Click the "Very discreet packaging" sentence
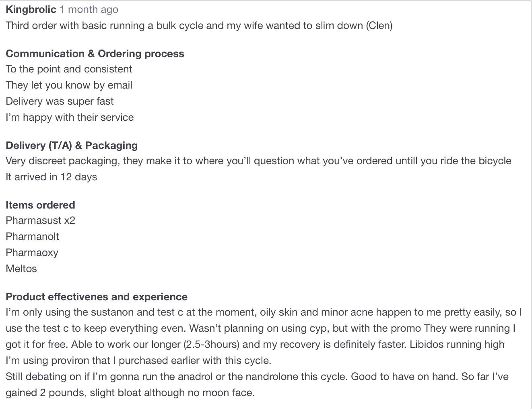532x409 pixels. click(x=258, y=161)
